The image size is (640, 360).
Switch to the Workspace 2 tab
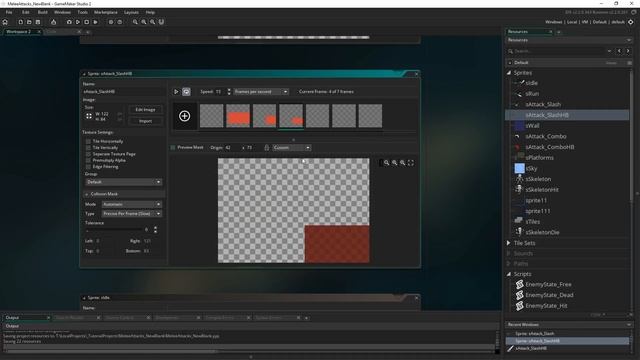[19, 31]
